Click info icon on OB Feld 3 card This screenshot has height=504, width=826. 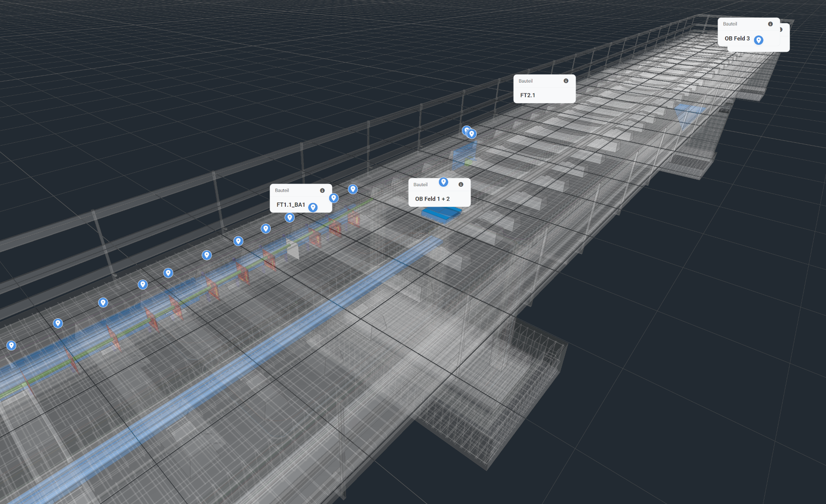pyautogui.click(x=770, y=24)
